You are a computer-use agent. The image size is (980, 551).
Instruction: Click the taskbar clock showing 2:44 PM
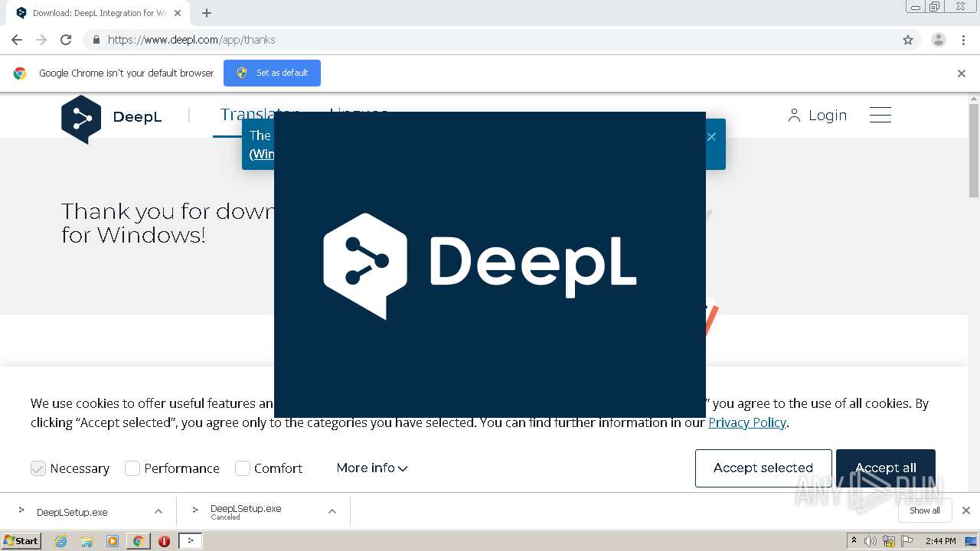(x=940, y=541)
